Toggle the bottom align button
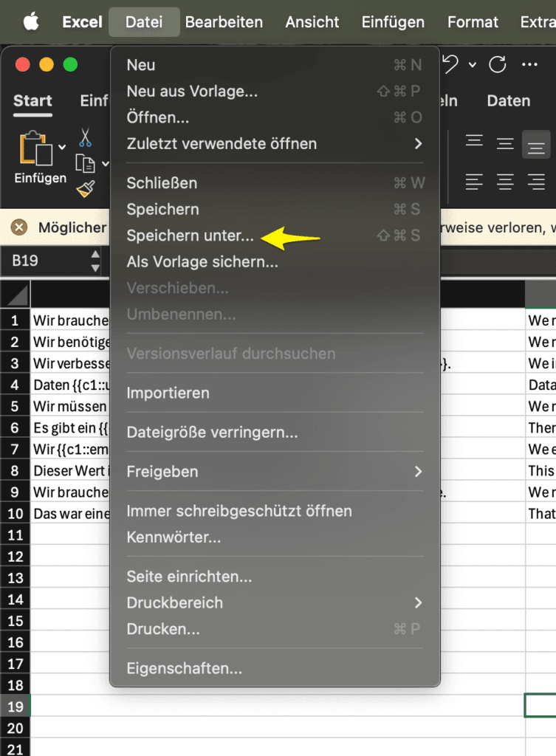Image resolution: width=556 pixels, height=756 pixels. (536, 144)
